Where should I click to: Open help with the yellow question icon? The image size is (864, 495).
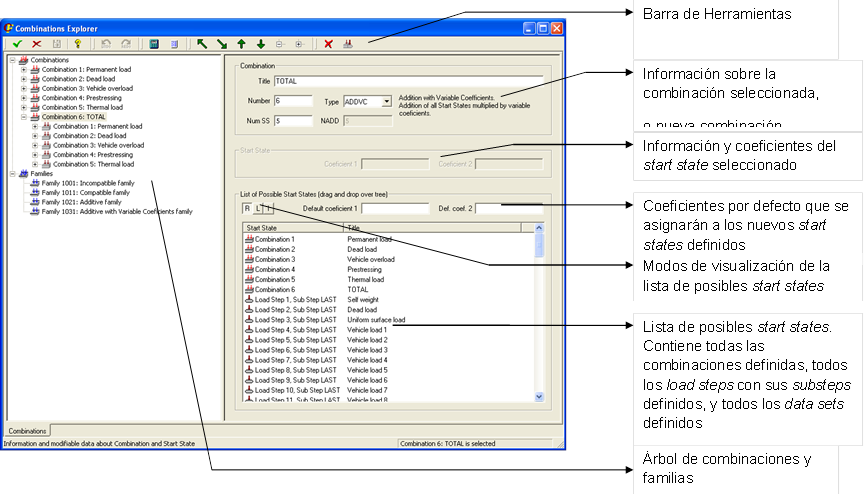[78, 44]
